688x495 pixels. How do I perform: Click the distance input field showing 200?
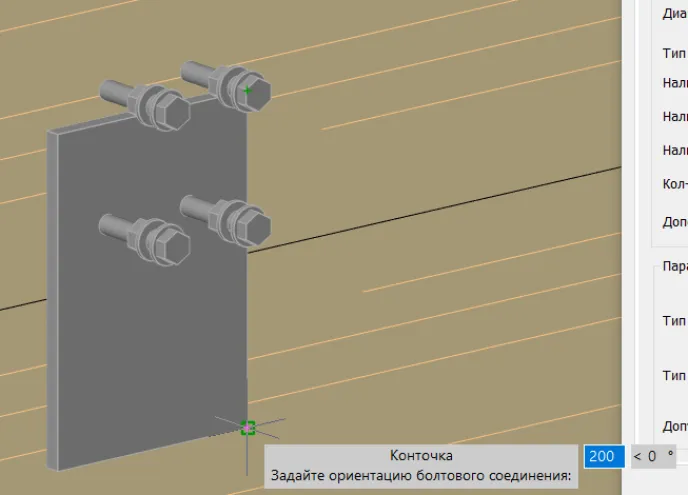pyautogui.click(x=602, y=456)
